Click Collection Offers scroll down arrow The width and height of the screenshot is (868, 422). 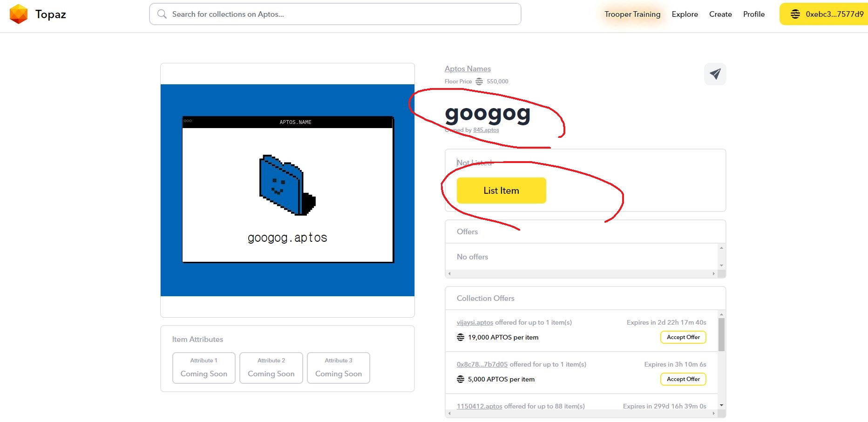click(x=721, y=405)
